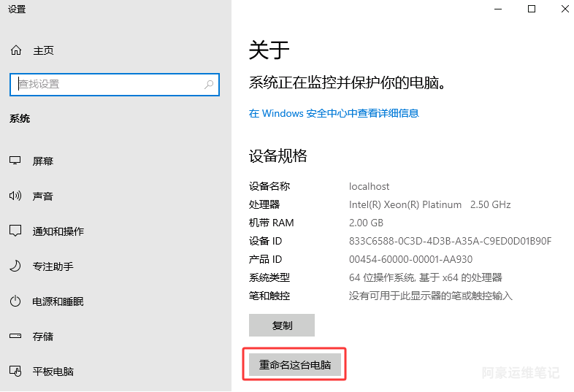Go to 主页 settings home

[x=43, y=50]
